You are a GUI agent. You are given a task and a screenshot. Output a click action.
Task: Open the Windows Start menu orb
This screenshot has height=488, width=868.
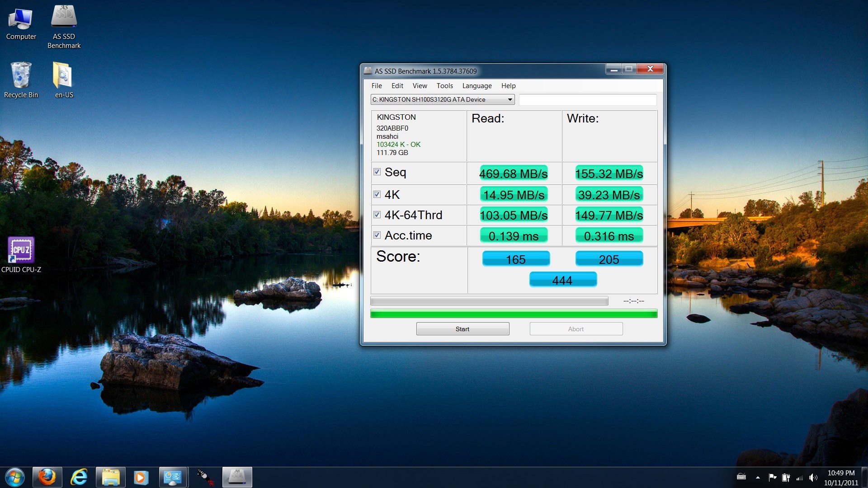pos(15,477)
